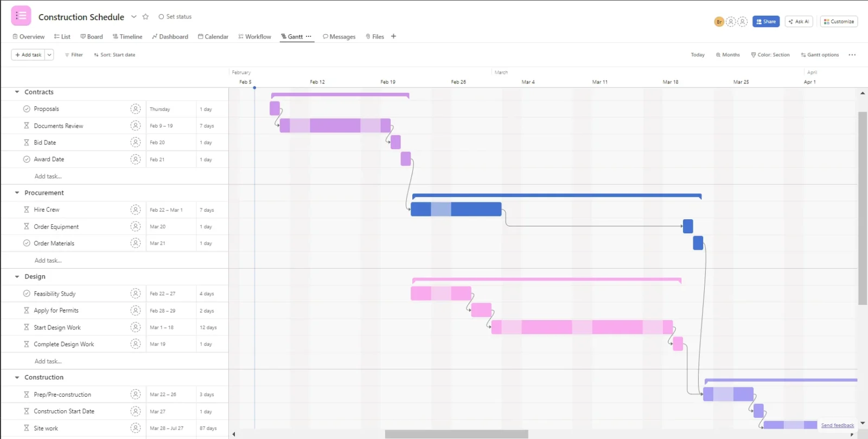Viewport: 868px width, 439px height.
Task: Switch to the List tab
Action: 62,37
